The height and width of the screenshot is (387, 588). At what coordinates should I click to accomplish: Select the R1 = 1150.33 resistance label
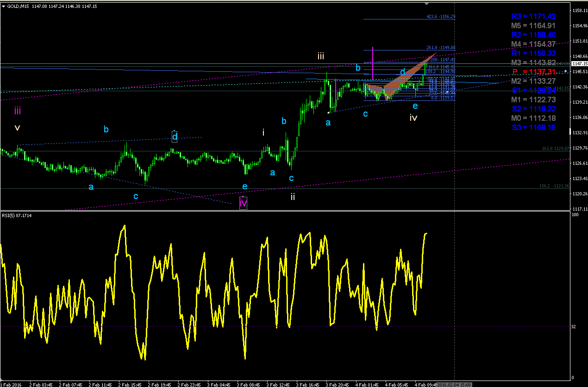pos(533,53)
